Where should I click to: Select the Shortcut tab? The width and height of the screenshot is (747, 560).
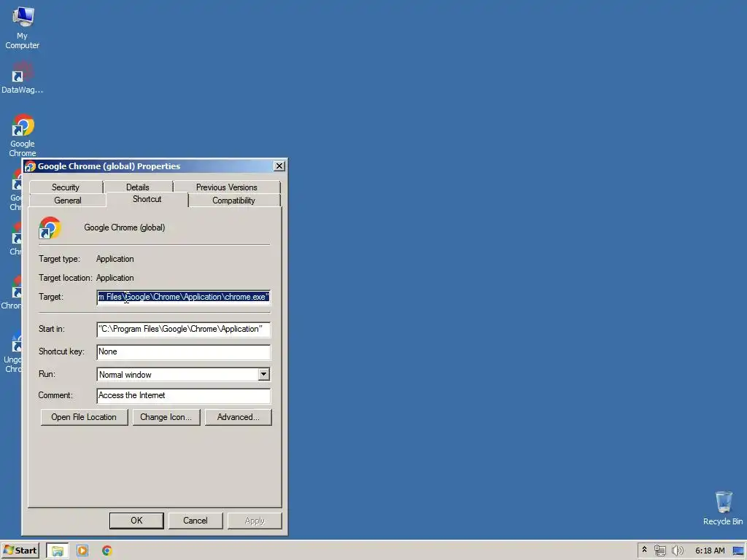click(x=147, y=199)
